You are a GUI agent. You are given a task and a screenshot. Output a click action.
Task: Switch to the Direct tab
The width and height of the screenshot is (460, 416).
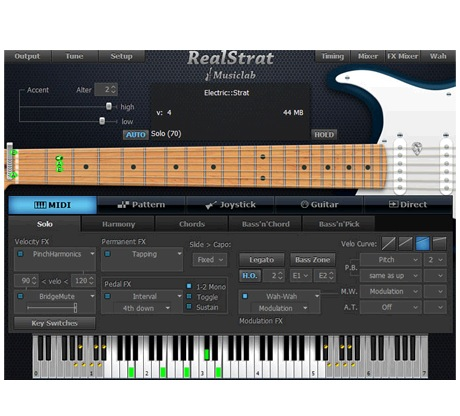408,205
